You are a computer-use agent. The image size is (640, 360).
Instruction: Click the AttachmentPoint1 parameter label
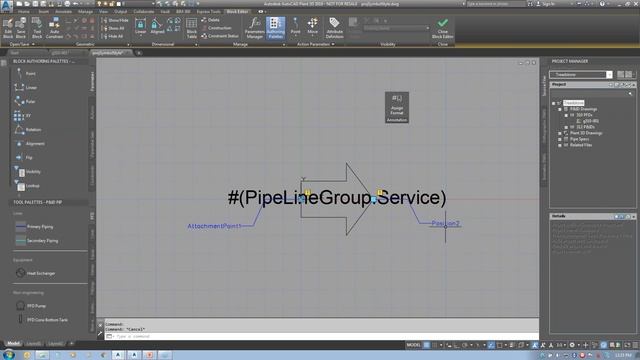point(214,226)
